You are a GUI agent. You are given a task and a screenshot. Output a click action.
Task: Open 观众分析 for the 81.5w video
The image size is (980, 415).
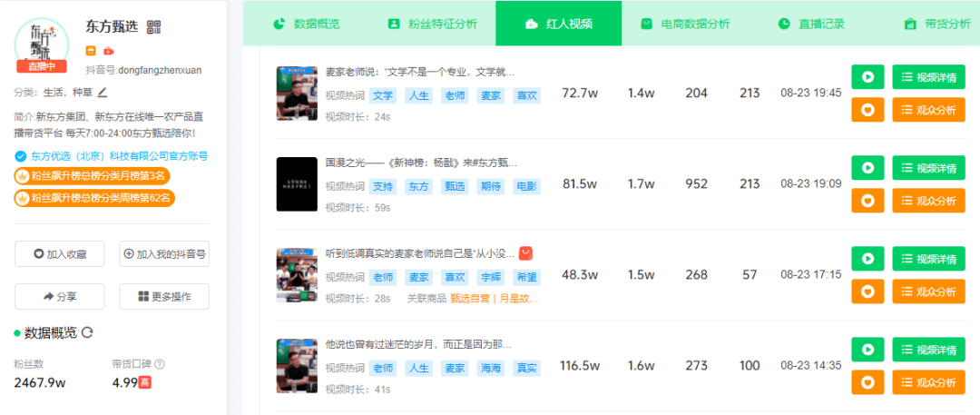(928, 201)
